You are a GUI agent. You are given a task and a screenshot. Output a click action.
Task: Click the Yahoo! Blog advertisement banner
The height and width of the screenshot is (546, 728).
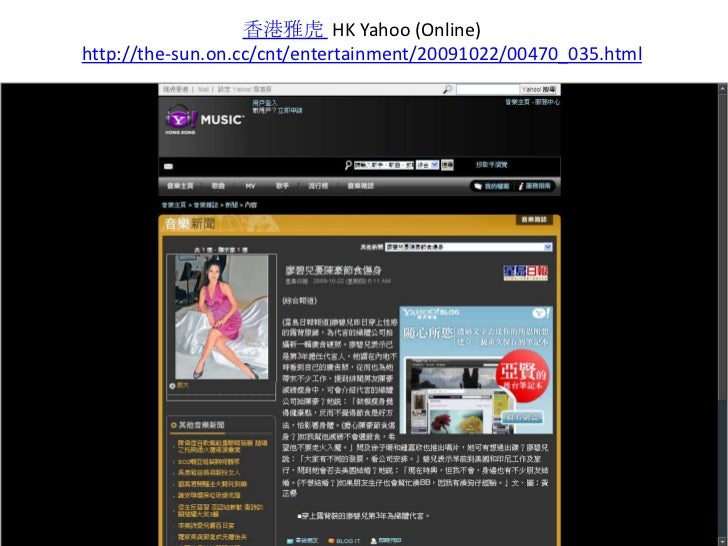[476, 370]
